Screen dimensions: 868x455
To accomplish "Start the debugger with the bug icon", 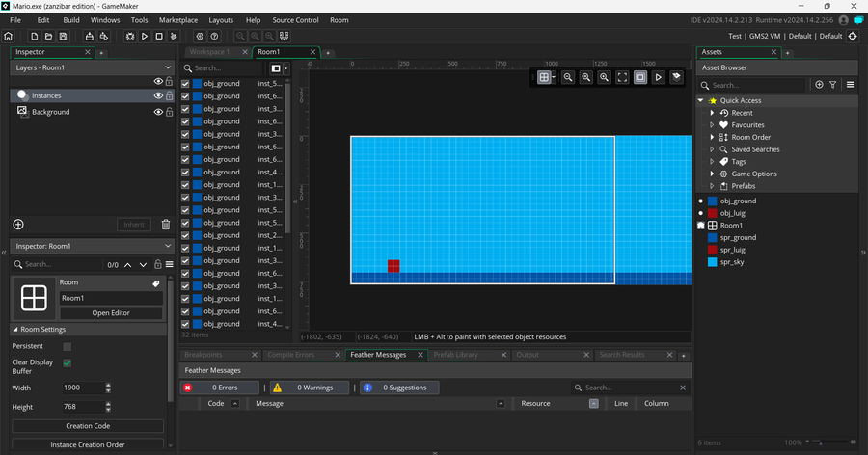I will (128, 37).
